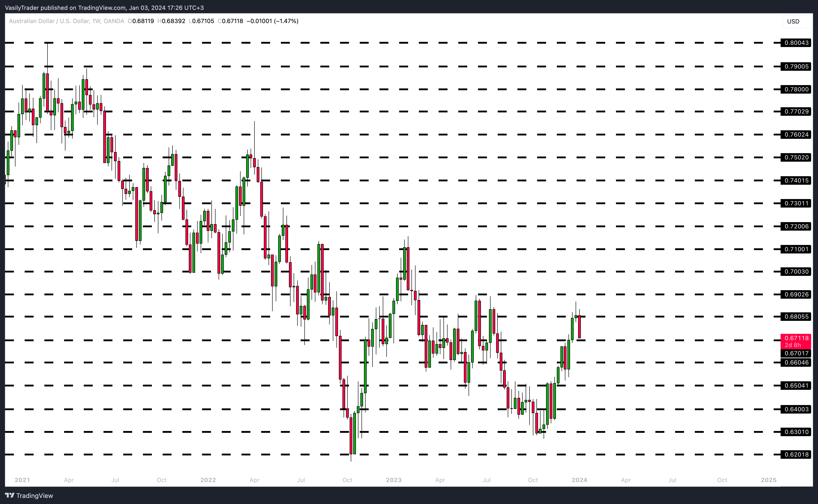Select the 0.64003 price level label
This screenshot has height=504, width=818.
[x=796, y=409]
